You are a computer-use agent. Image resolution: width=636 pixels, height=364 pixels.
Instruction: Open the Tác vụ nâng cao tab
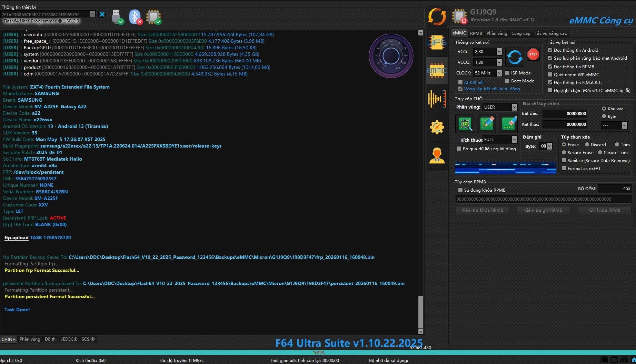click(x=551, y=33)
